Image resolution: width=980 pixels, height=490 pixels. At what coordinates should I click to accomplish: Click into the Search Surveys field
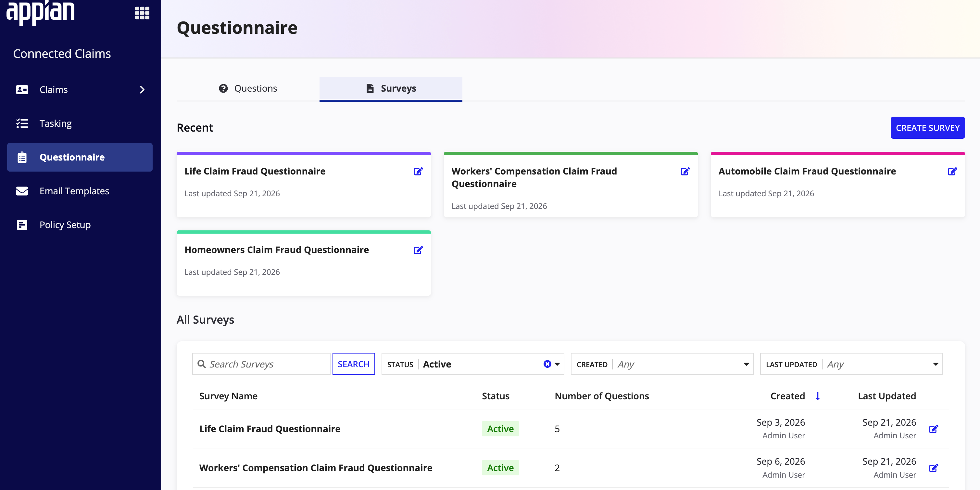pos(261,364)
